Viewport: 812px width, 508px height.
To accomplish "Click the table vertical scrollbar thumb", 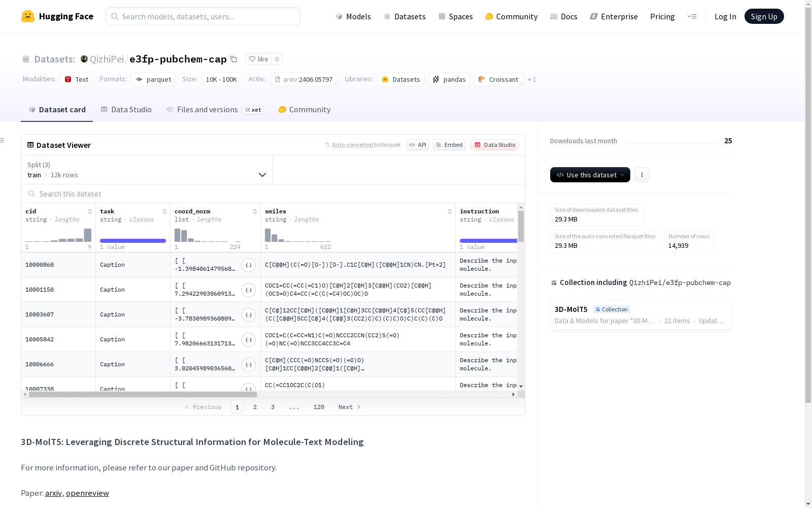I will pos(521,226).
